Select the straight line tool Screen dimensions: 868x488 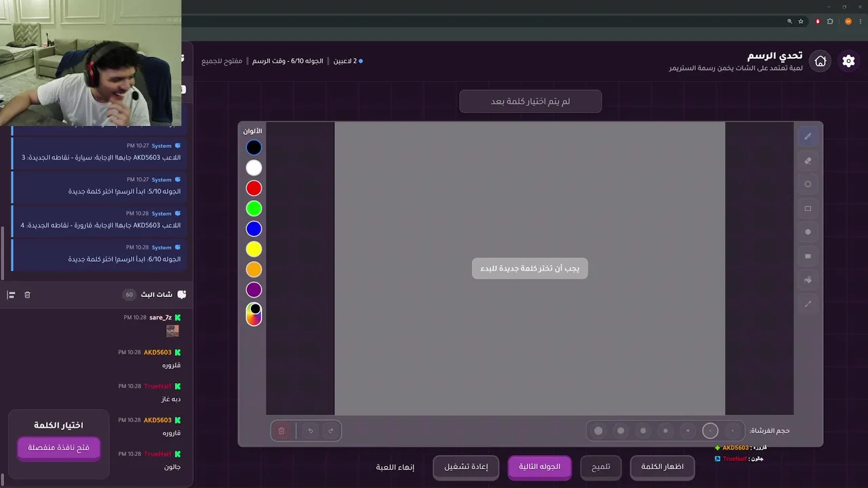(808, 304)
